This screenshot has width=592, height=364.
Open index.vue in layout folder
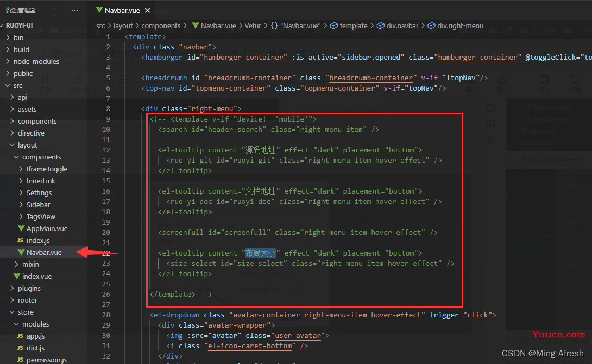tap(37, 277)
